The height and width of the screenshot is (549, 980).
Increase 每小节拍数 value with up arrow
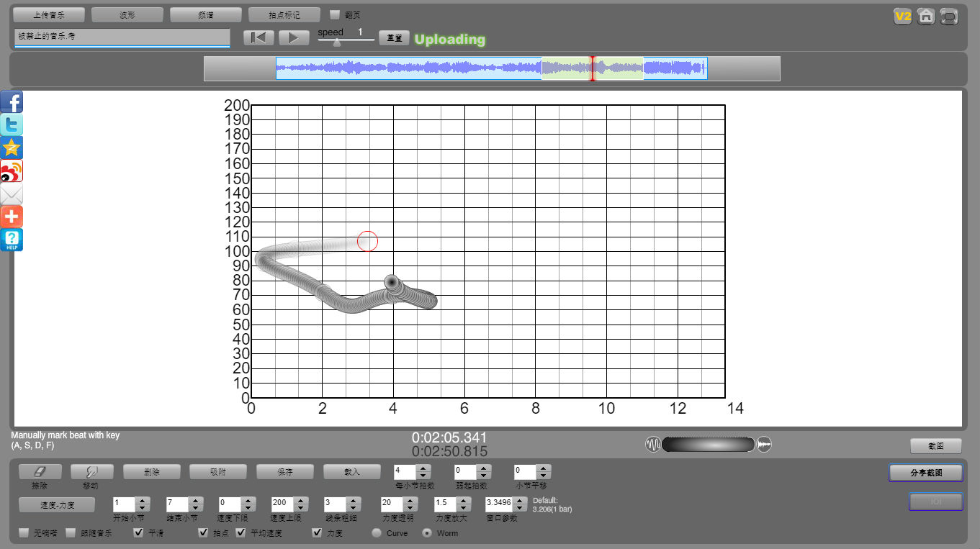pos(424,468)
